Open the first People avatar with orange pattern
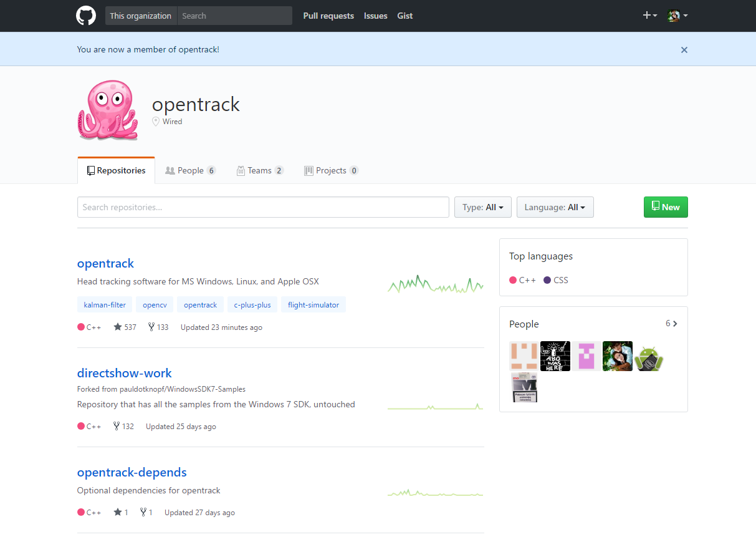Viewport: 756px width, 542px height. (x=524, y=356)
